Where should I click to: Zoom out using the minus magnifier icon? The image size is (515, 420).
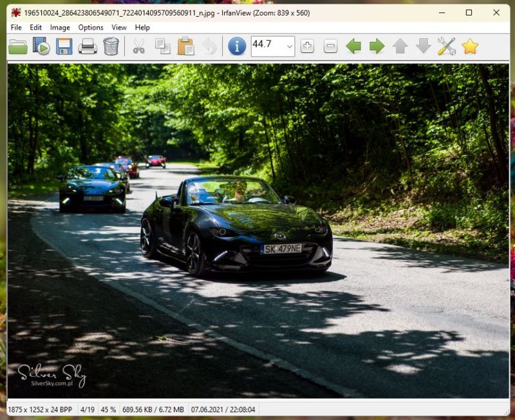click(x=330, y=46)
